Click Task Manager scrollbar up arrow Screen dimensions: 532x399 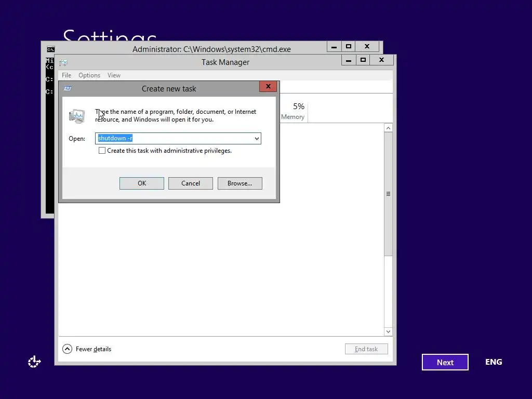coord(389,128)
